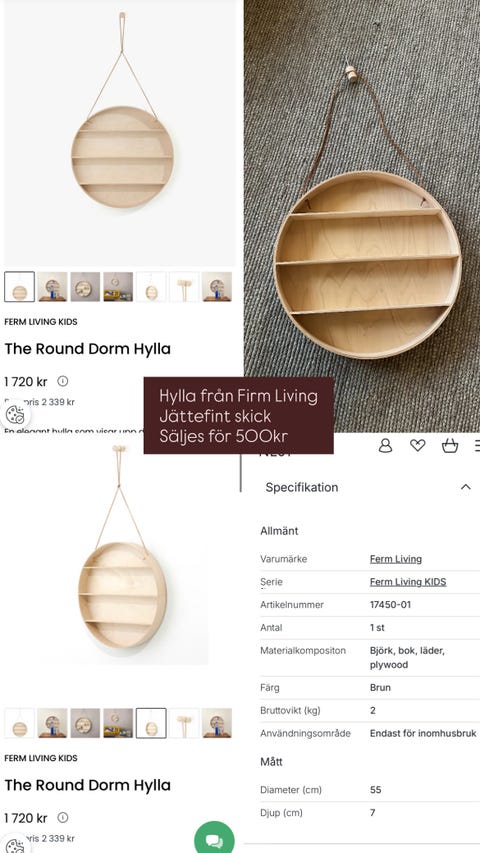
Task: Open the Ferm Living KIDS series link
Action: pyautogui.click(x=408, y=582)
